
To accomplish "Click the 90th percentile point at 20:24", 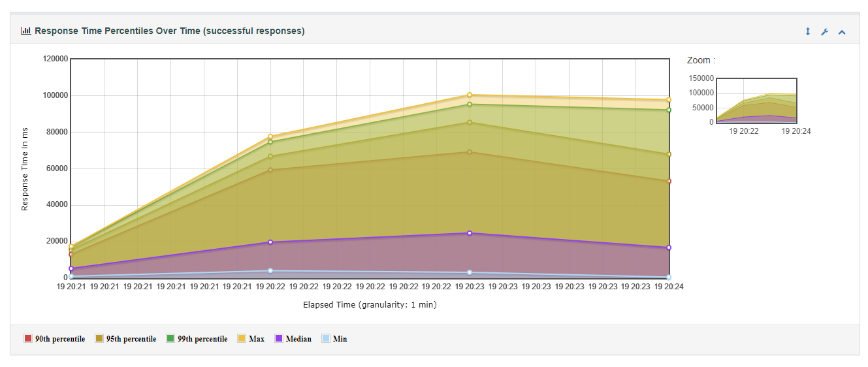I will pos(669,181).
